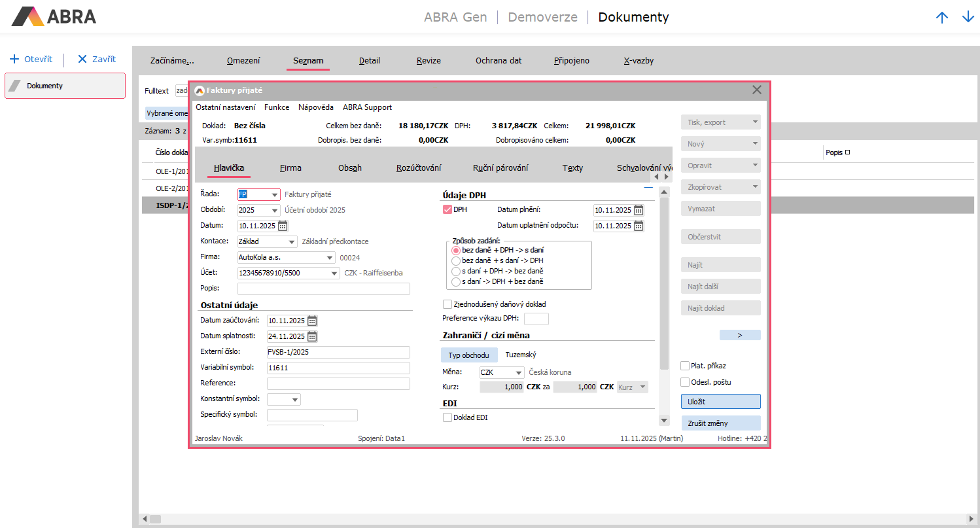Select 'bez daně + s daní -> DPH' radio
Screen dimensions: 980x528
(x=456, y=260)
